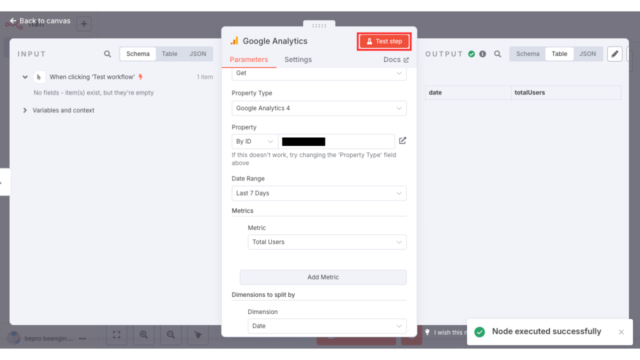Click the zoom in canvas icon

[144, 335]
